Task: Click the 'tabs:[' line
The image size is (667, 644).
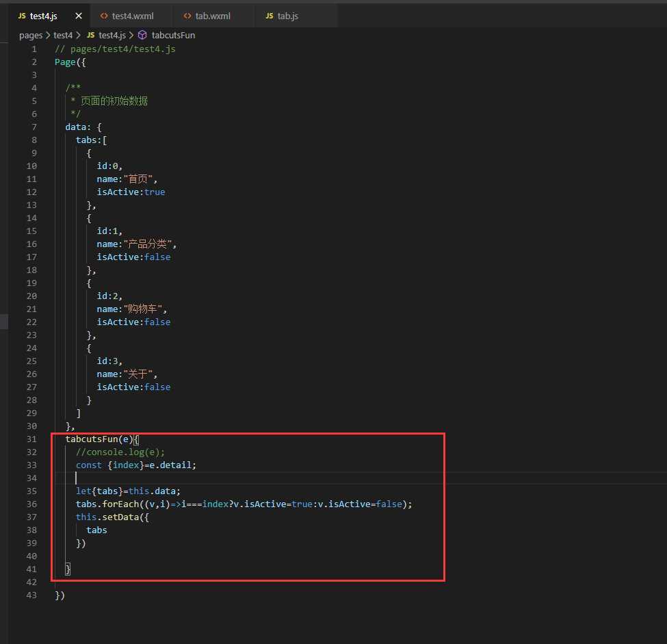Action: [92, 140]
